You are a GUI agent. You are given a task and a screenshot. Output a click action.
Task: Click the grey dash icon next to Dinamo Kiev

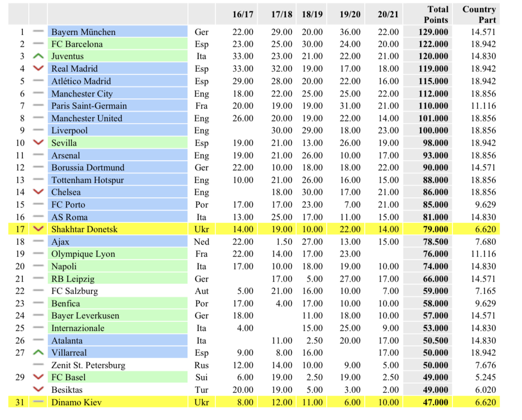[x=39, y=402]
